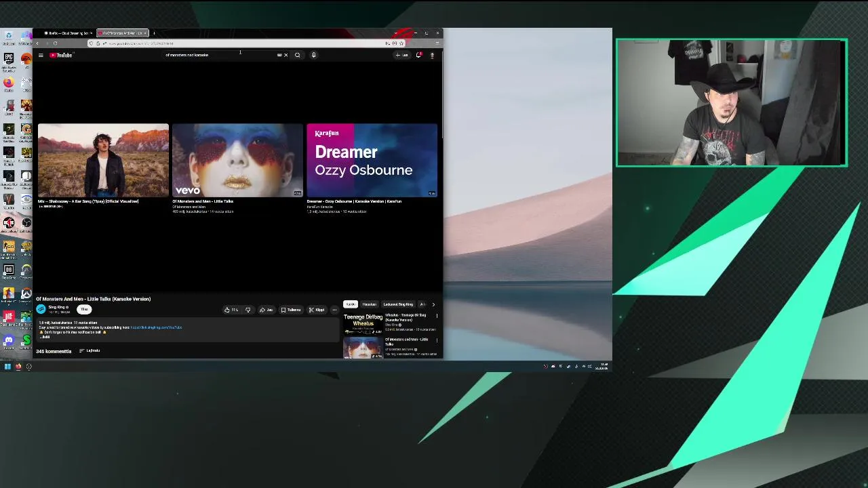Open the Sing King channel avatar
Screen dimensions: 868x488
(41, 308)
